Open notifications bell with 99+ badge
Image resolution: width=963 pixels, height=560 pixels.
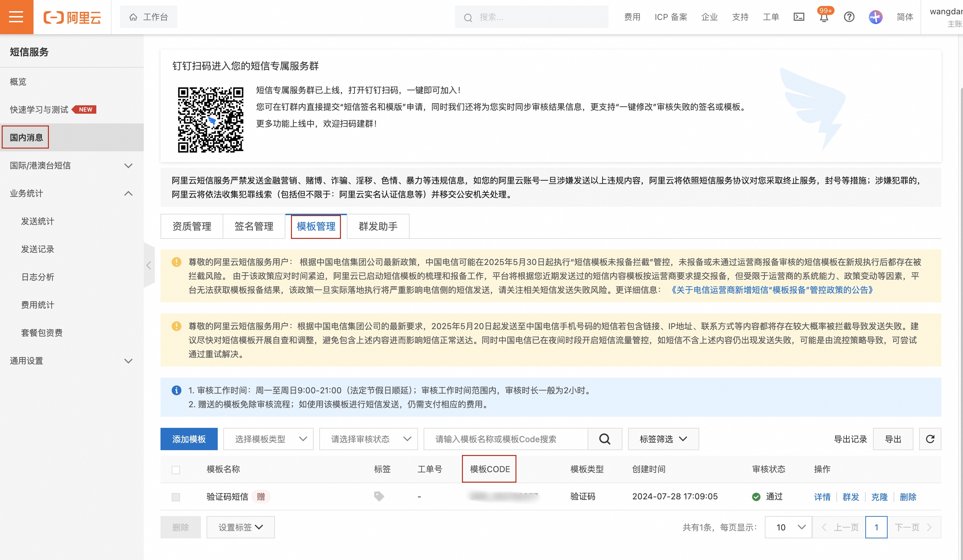pyautogui.click(x=824, y=17)
